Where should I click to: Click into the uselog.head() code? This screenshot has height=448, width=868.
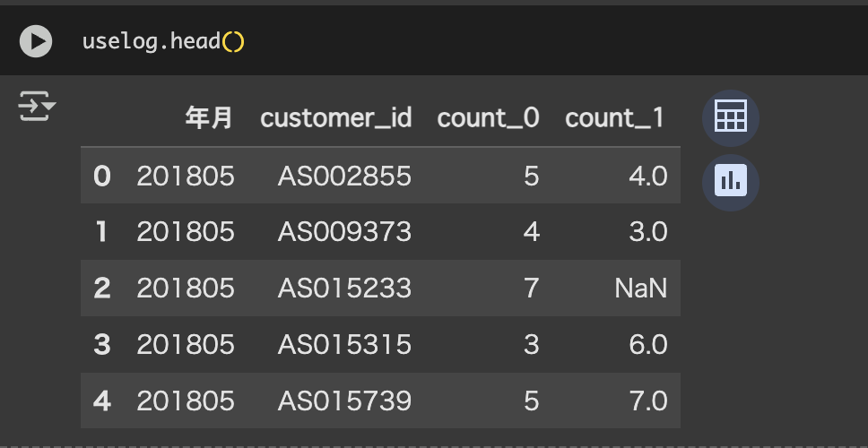(x=163, y=41)
